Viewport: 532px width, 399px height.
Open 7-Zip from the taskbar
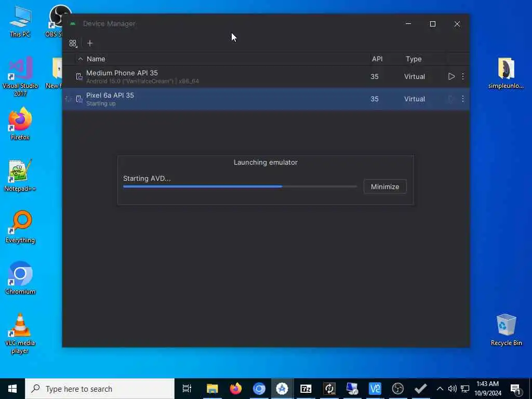[305, 389]
